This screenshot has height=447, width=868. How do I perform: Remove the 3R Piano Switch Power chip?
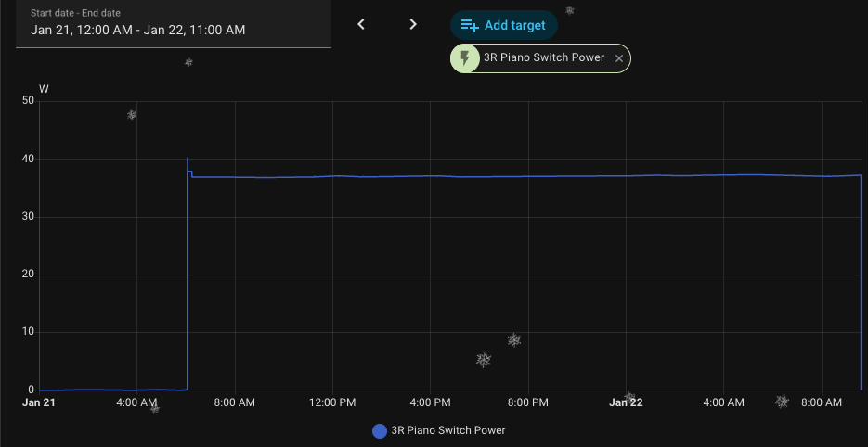point(619,58)
